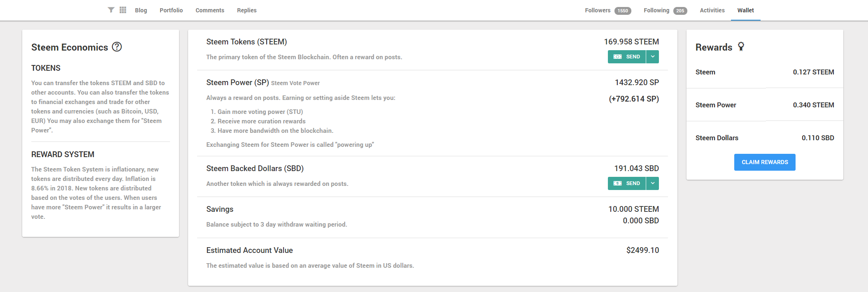Click the 1550 followers count badge
This screenshot has height=292, width=868.
tap(623, 11)
